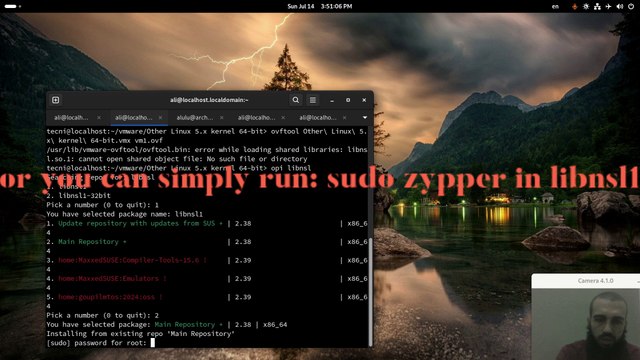The image size is (640, 360).
Task: Close the active underlined terminal tab
Action: (x=160, y=118)
